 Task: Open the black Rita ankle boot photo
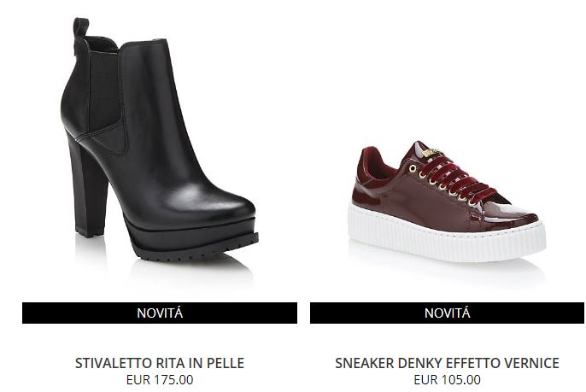(x=160, y=140)
